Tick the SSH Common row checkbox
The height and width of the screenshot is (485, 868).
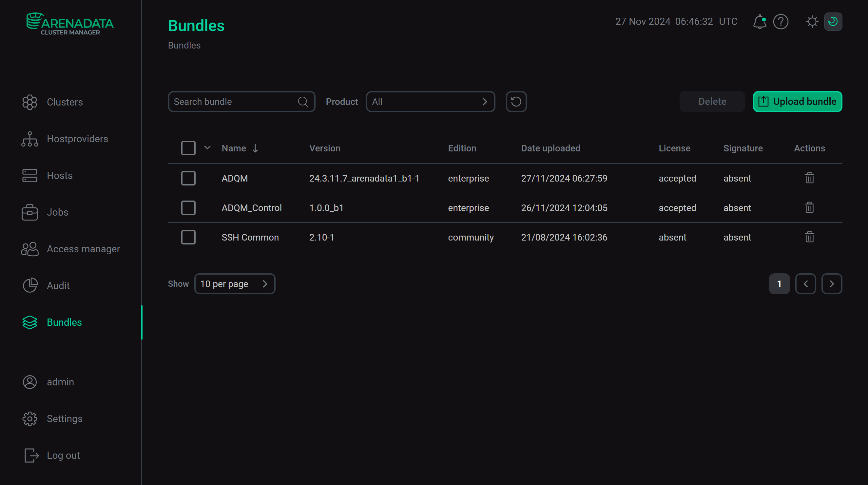[188, 237]
